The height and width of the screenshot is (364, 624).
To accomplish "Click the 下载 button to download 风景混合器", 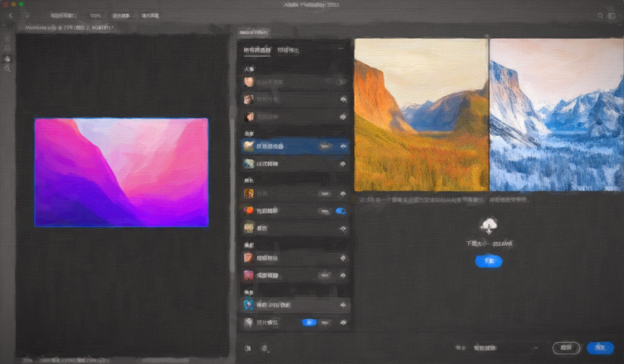I will [x=489, y=261].
